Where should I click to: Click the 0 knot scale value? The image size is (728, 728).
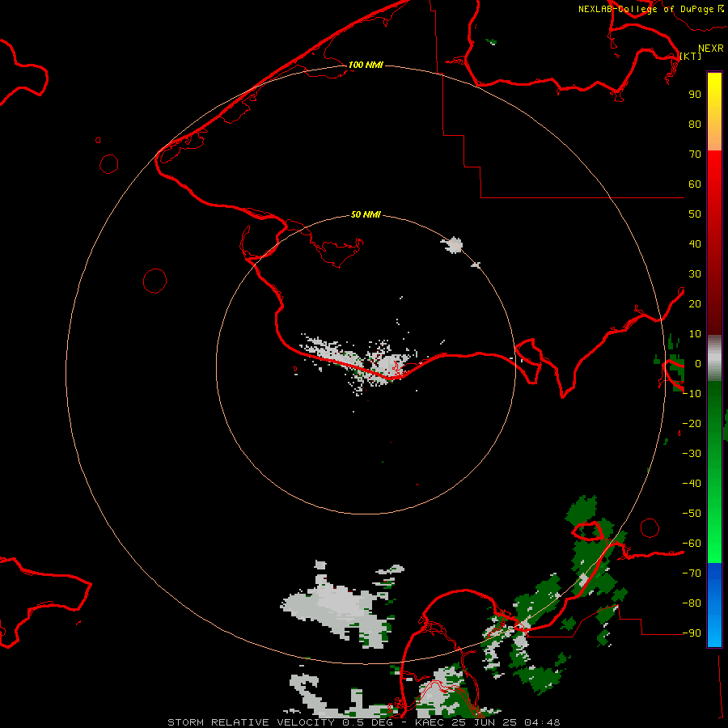(698, 363)
